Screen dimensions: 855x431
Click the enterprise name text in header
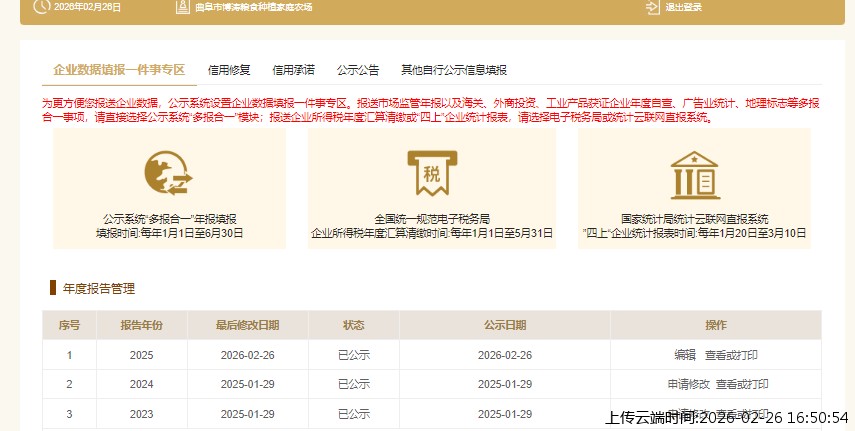coord(254,7)
